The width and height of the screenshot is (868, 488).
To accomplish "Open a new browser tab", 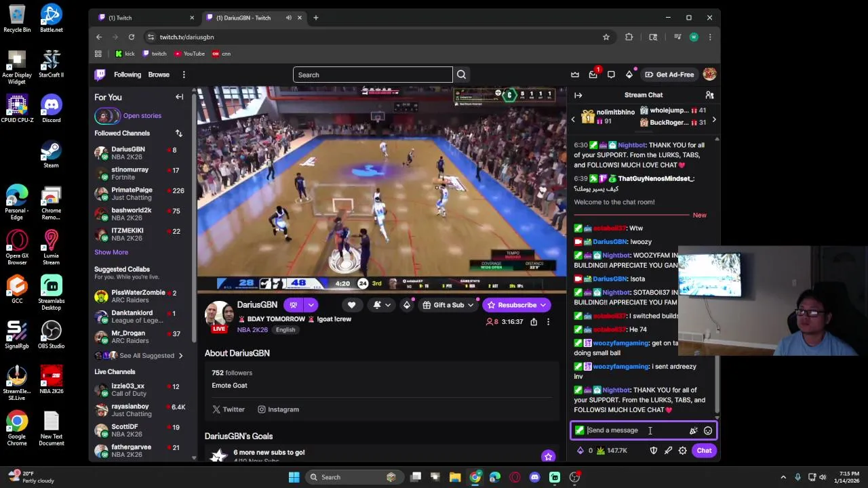I will coord(316,18).
